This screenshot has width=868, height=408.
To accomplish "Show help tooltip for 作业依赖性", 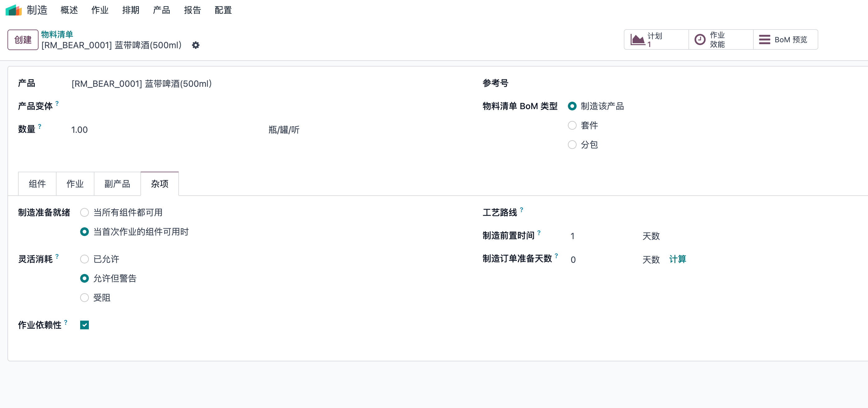I will click(66, 322).
